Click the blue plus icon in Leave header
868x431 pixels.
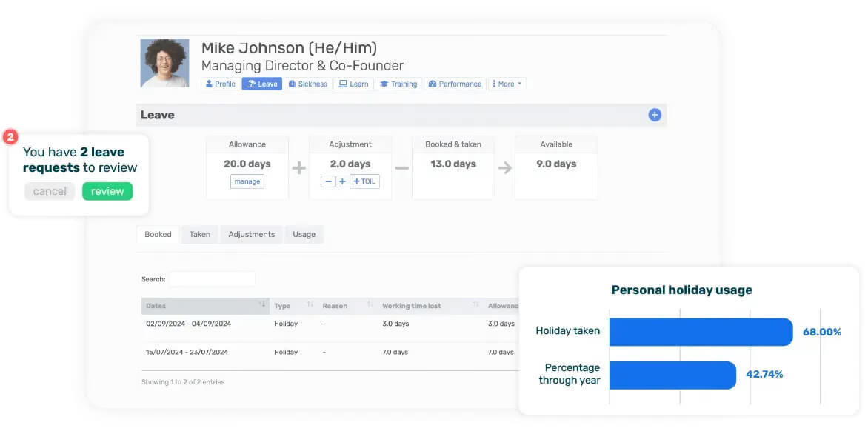[x=654, y=115]
